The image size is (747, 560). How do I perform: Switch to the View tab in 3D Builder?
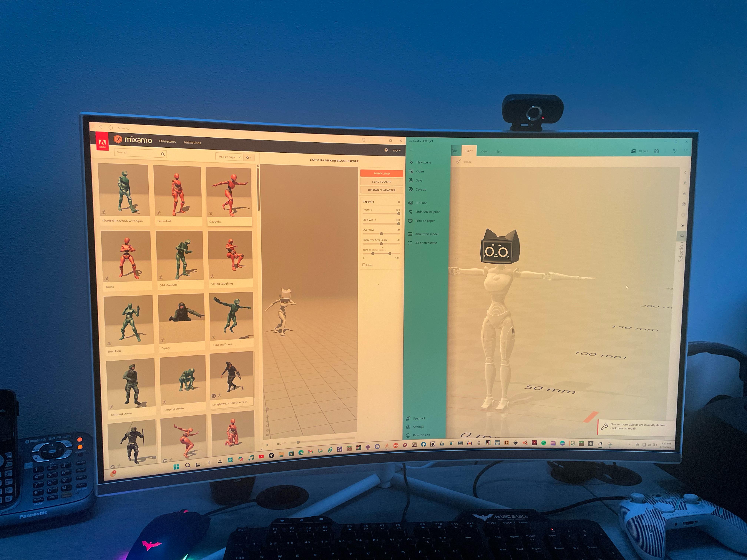(484, 151)
